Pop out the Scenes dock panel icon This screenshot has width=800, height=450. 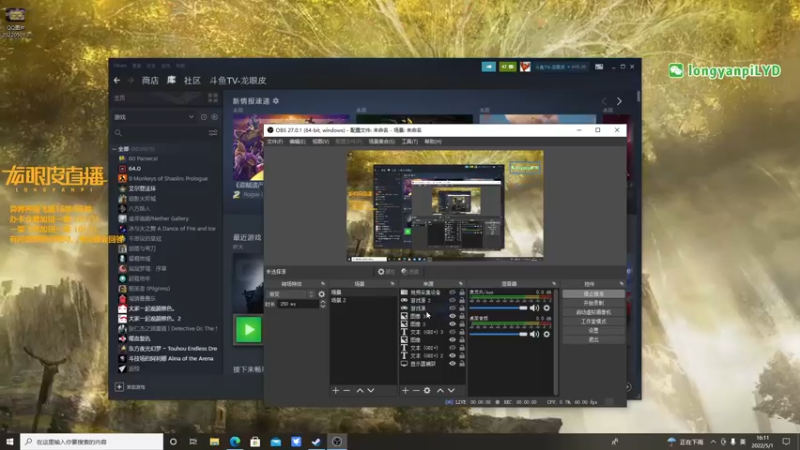coord(392,284)
